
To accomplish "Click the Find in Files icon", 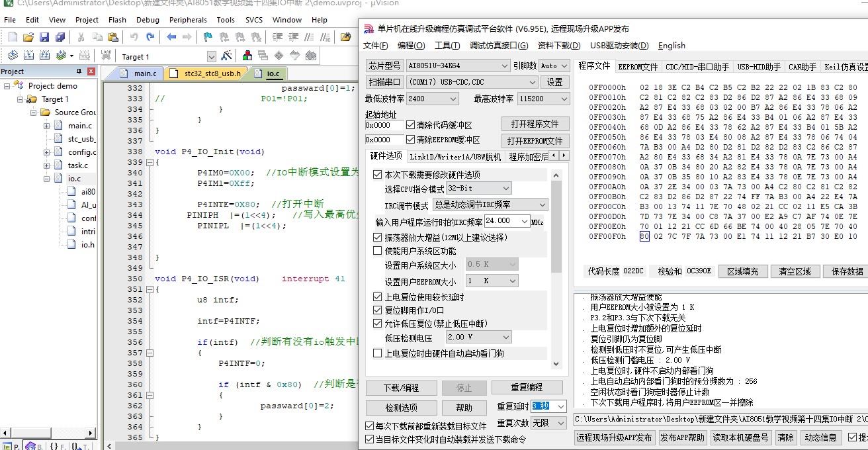I will (x=345, y=37).
